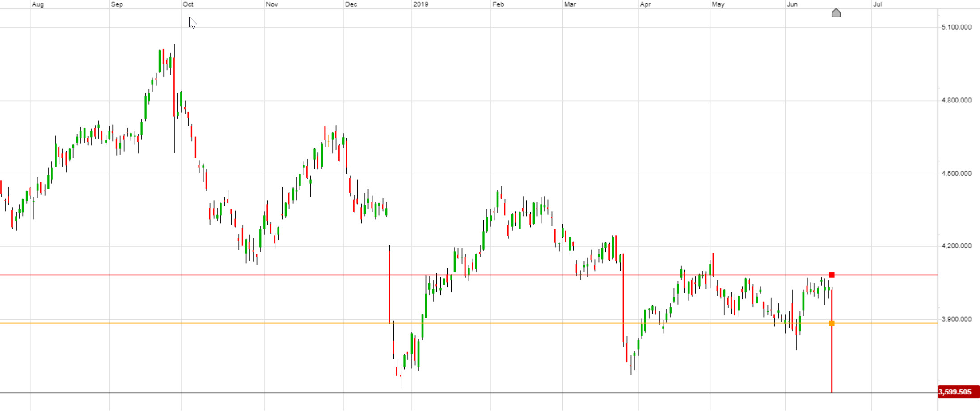Click the Jul label on time axis
This screenshot has height=411, width=980.
878,4
